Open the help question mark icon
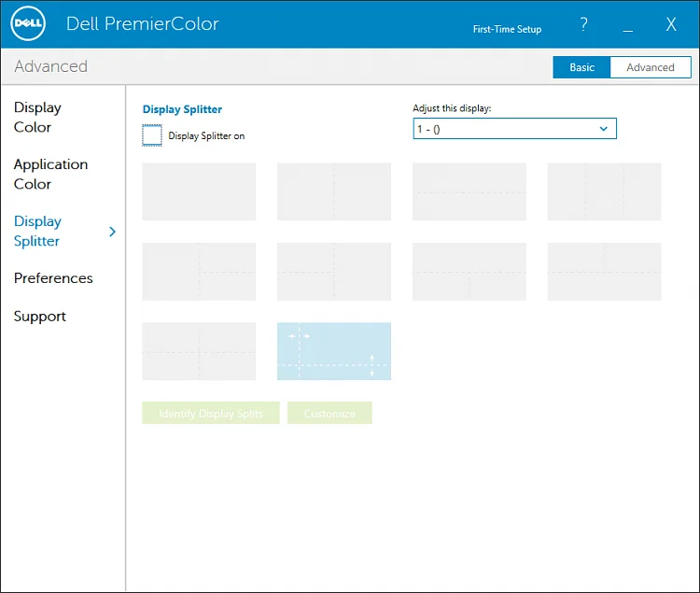Screen dimensions: 700x593 coord(584,23)
